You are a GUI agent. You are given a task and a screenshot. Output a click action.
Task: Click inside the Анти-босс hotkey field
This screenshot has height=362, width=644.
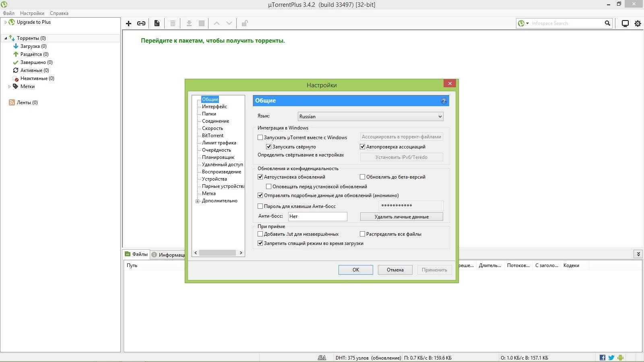318,216
